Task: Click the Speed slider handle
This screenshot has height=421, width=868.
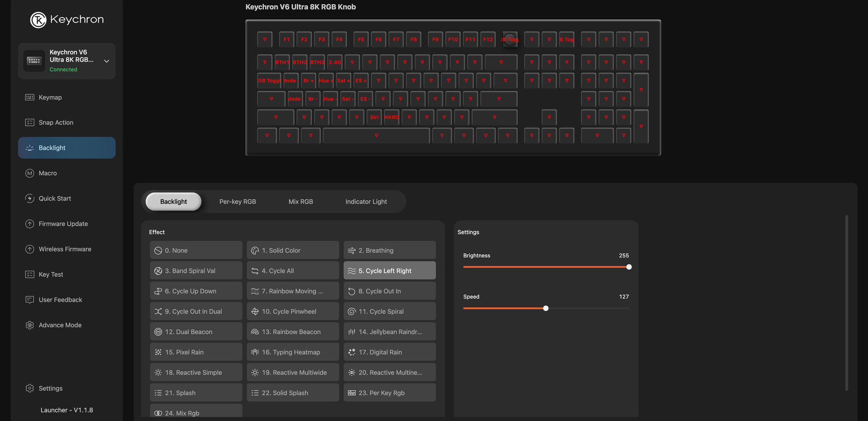Action: pyautogui.click(x=546, y=308)
